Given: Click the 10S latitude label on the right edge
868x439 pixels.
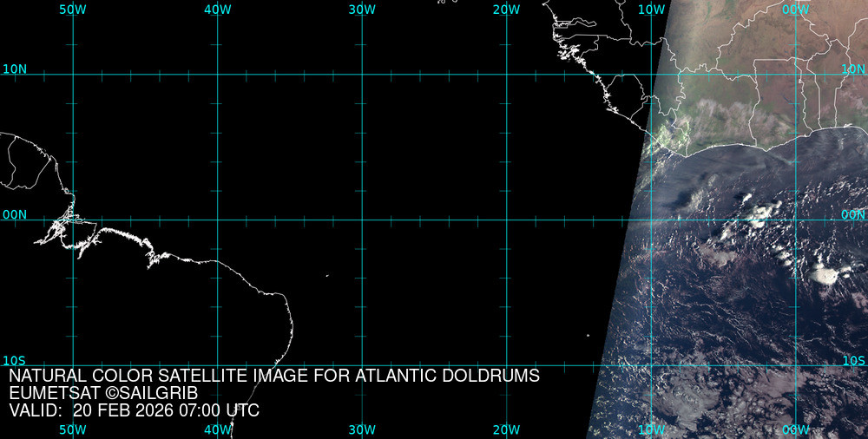Looking at the screenshot, I should click(853, 360).
